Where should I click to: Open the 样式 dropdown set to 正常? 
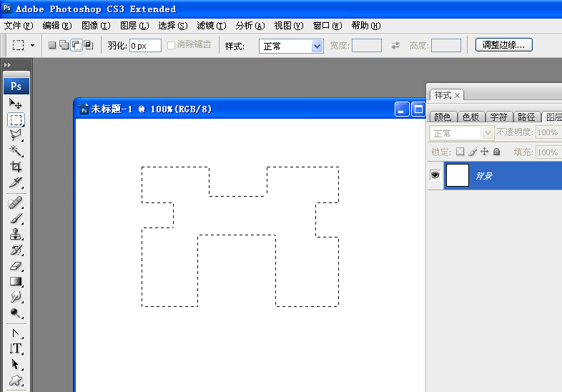pos(292,46)
